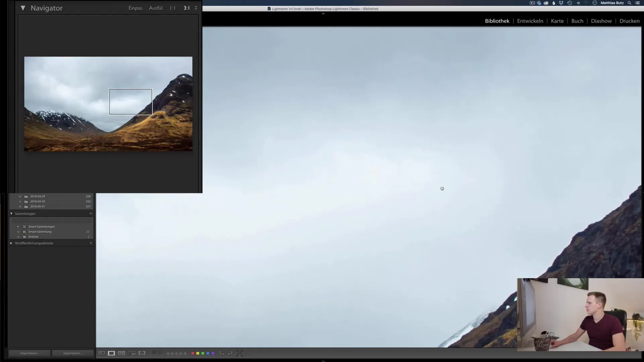This screenshot has height=362, width=644.
Task: Set Navigator zoom to Einpas.
Action: (136, 8)
